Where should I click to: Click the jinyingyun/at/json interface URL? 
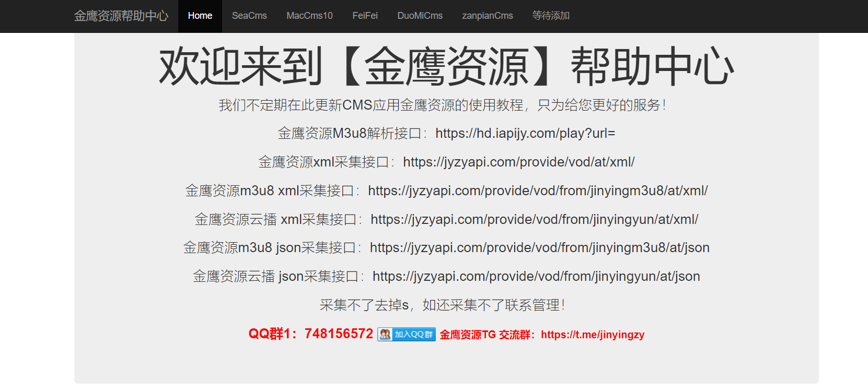point(536,277)
